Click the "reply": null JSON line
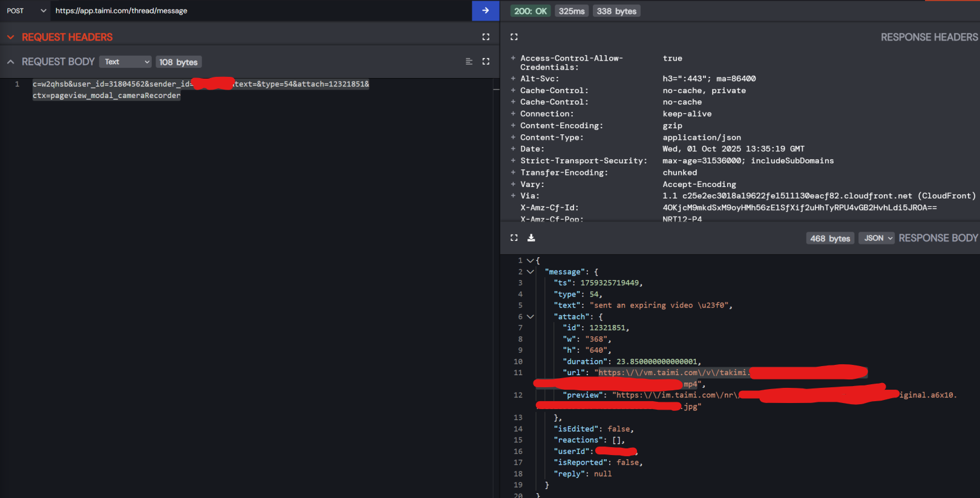This screenshot has height=498, width=980. point(583,474)
